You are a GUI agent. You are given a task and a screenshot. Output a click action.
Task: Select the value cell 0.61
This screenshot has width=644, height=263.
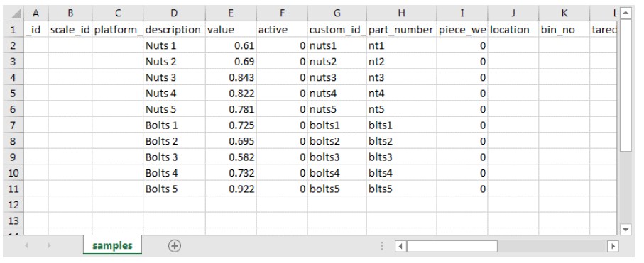point(231,45)
